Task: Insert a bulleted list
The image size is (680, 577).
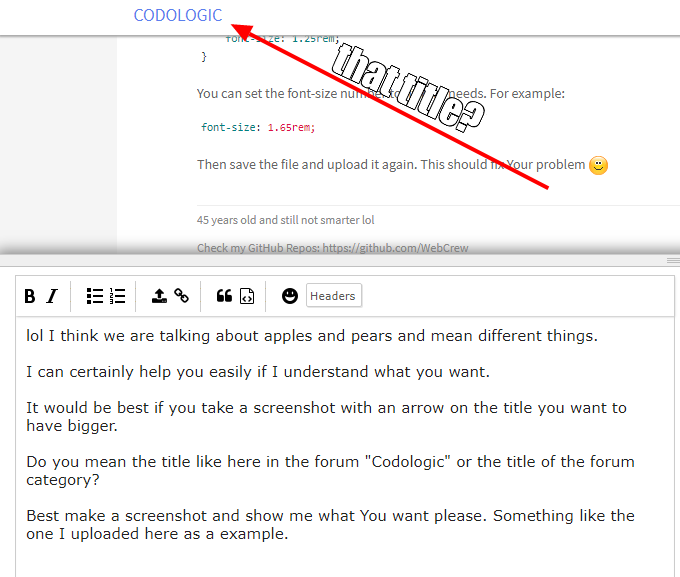Action: pos(95,296)
